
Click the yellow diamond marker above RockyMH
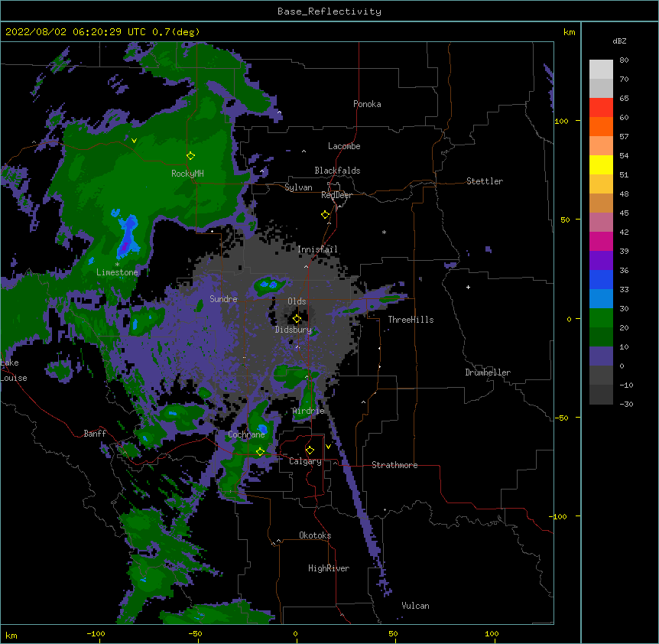coord(190,156)
